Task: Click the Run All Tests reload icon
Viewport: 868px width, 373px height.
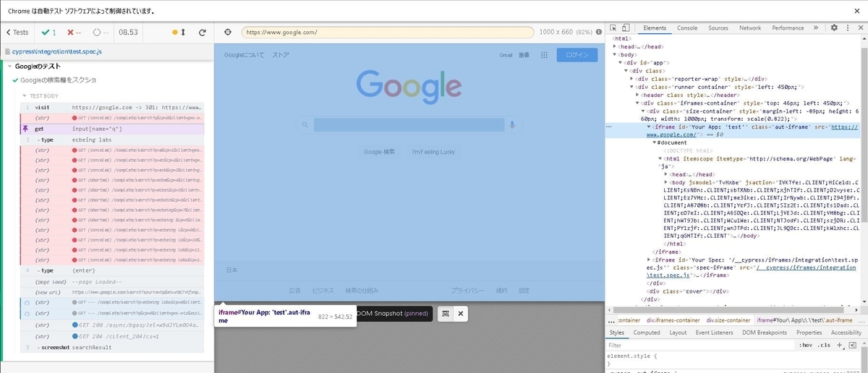Action: pos(203,33)
